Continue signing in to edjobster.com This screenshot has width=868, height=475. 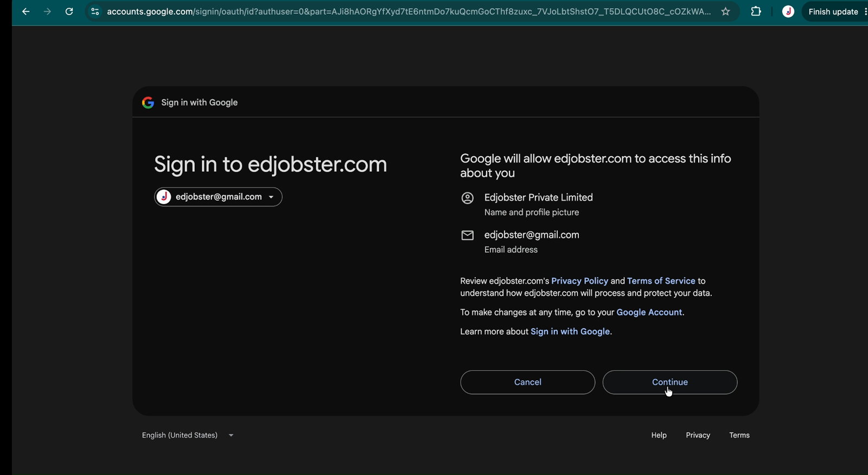coord(670,382)
